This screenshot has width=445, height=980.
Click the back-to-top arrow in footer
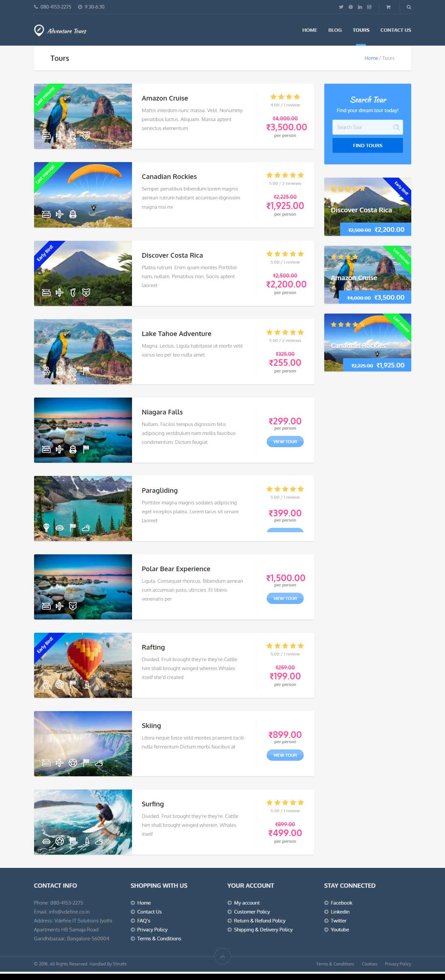tap(223, 956)
